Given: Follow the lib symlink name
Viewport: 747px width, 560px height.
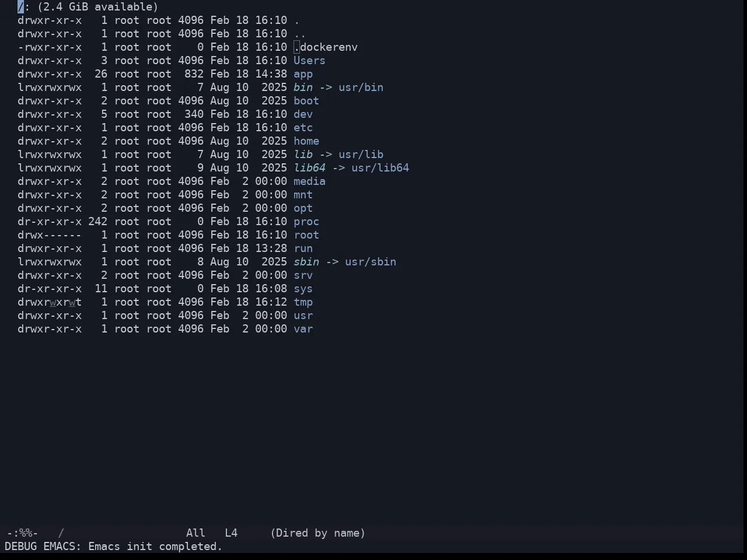Looking at the screenshot, I should [x=303, y=155].
